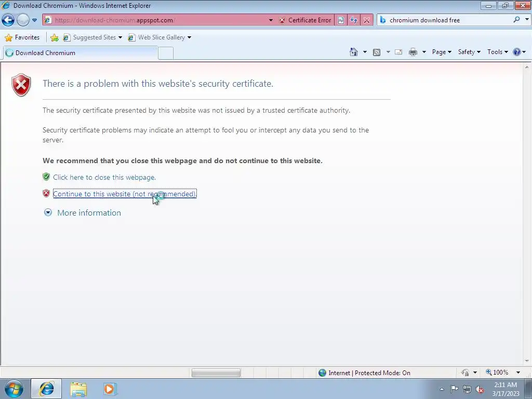Open the recent pages dropdown arrow
The image size is (532, 399).
coord(35,20)
